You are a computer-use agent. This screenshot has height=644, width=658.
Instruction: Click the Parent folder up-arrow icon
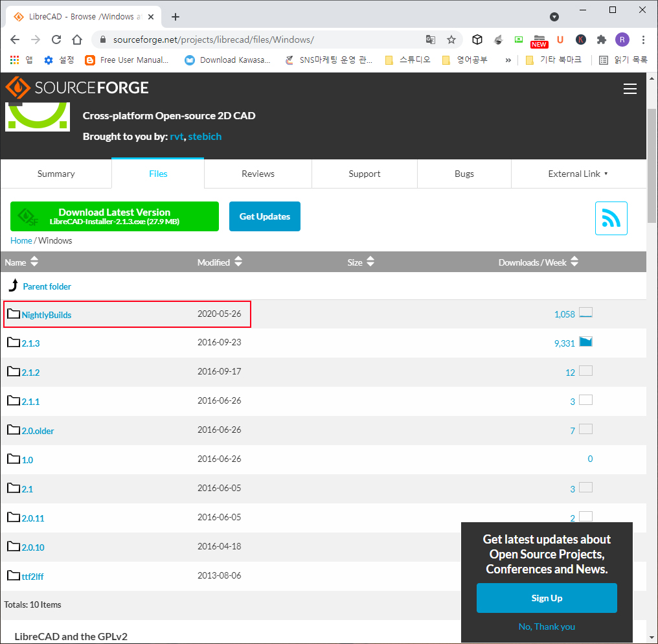click(14, 285)
